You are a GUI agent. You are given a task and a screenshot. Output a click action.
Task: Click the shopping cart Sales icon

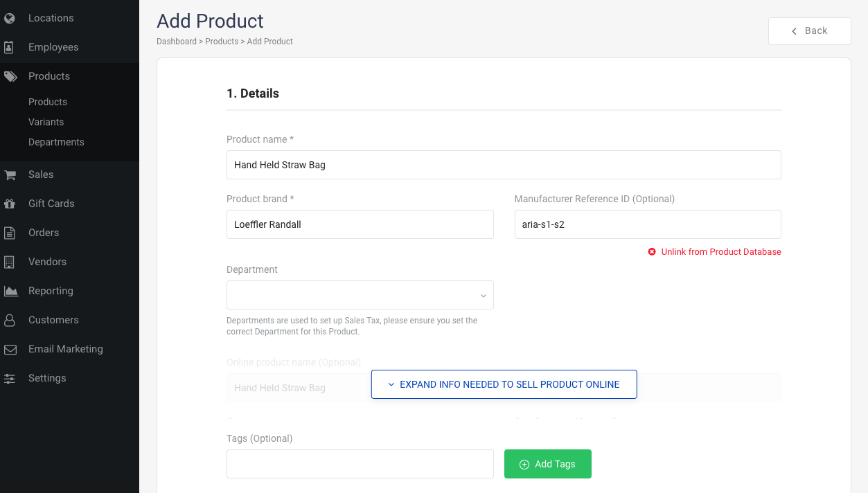coord(10,174)
